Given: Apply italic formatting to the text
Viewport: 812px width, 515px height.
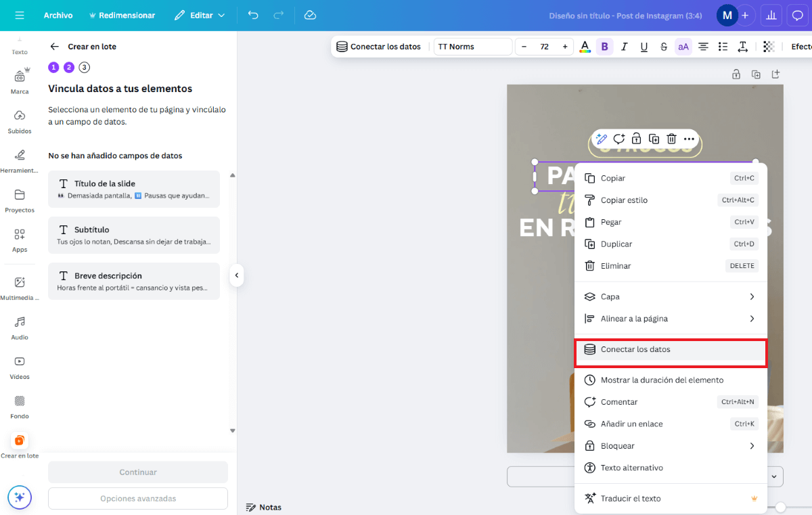Looking at the screenshot, I should click(625, 46).
